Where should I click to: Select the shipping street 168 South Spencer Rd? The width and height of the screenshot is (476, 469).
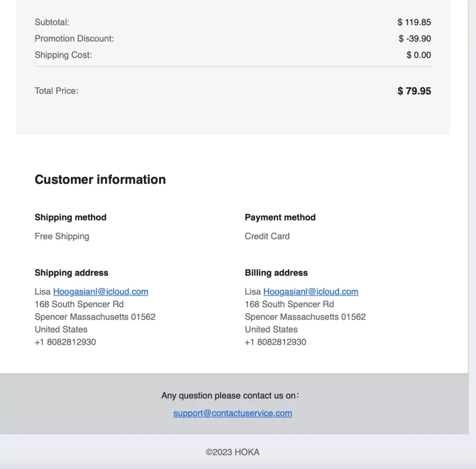79,304
